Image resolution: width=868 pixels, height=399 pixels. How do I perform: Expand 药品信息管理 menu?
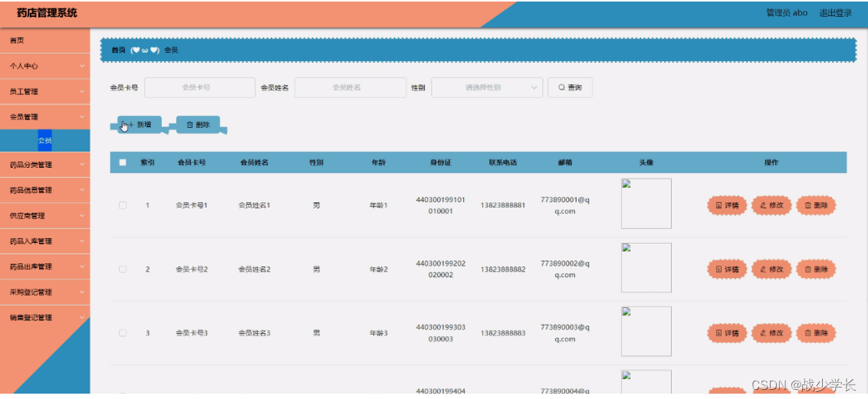[x=44, y=190]
